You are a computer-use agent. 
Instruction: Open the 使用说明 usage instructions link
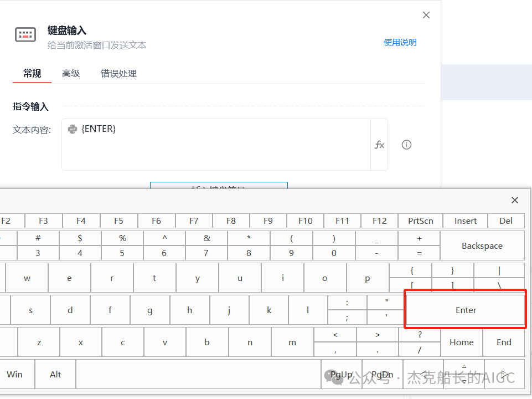pyautogui.click(x=400, y=43)
